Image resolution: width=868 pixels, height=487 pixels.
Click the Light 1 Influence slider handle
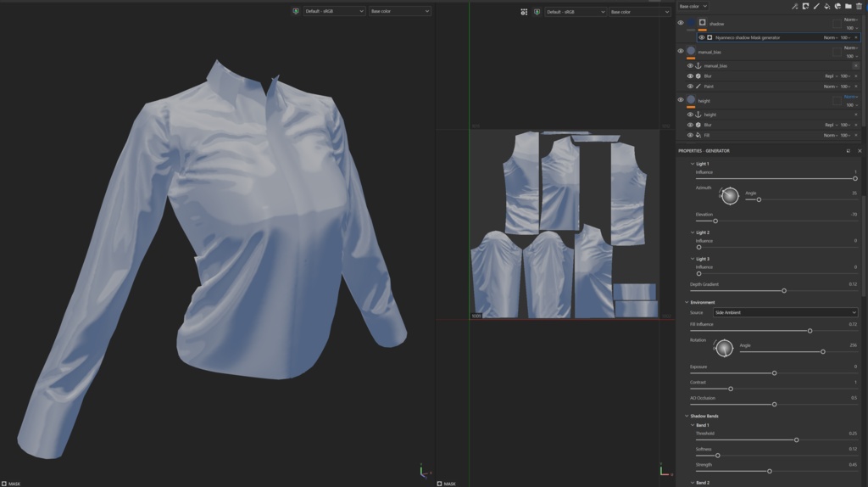[x=854, y=178]
